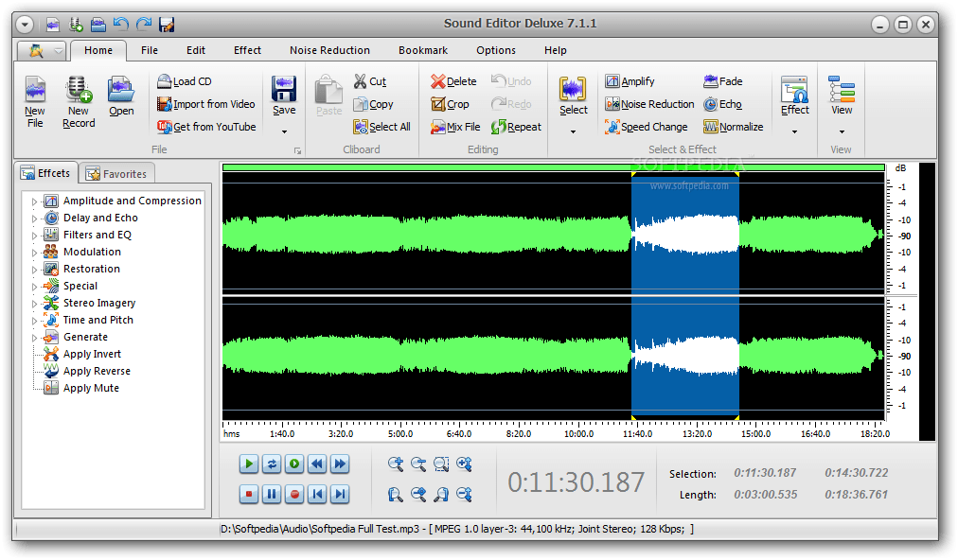Open the Effect ribbon tab

pos(247,51)
